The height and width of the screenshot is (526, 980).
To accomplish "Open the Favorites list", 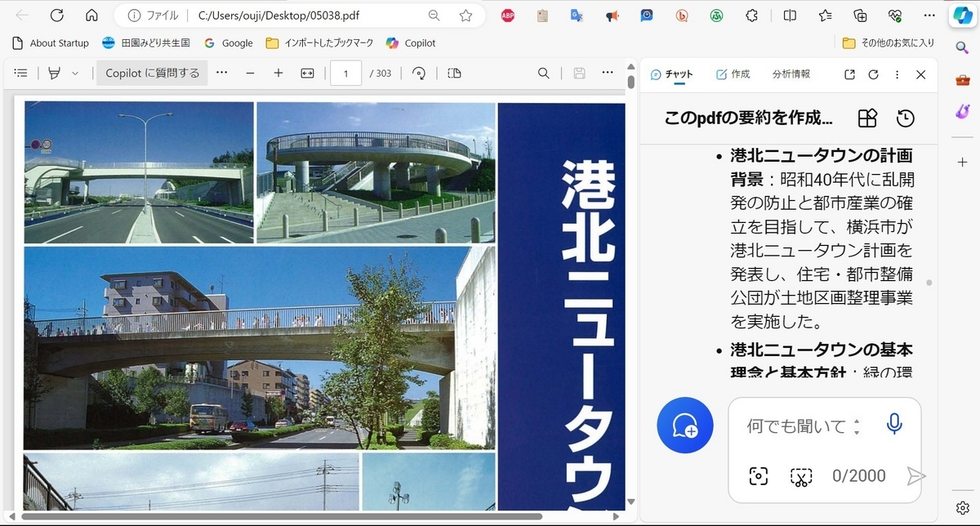I will pyautogui.click(x=825, y=16).
